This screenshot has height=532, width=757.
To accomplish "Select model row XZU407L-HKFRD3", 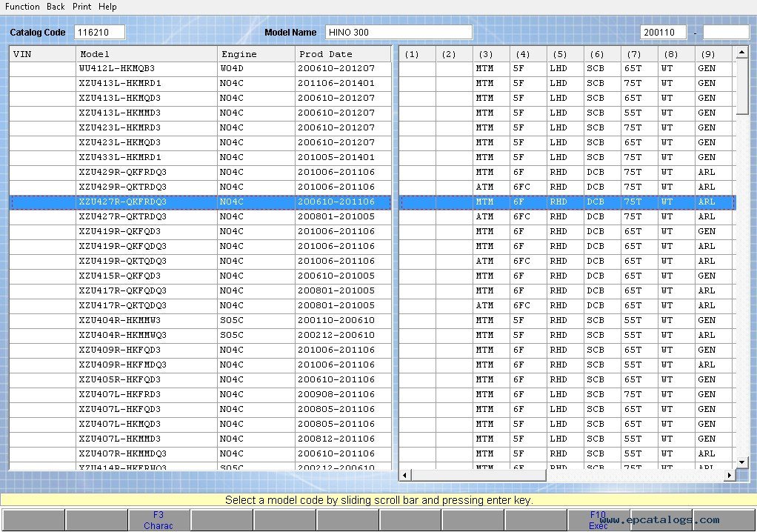I will (200, 394).
